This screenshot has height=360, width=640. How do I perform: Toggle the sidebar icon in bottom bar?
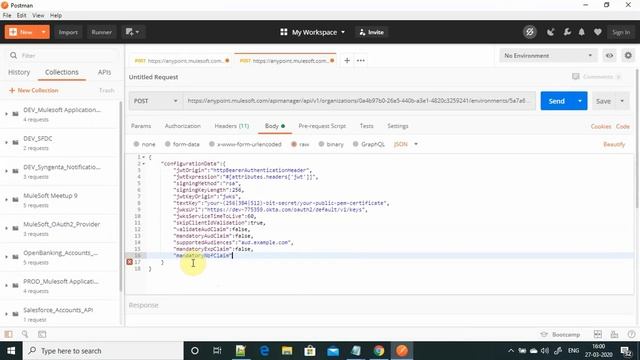pos(8,334)
